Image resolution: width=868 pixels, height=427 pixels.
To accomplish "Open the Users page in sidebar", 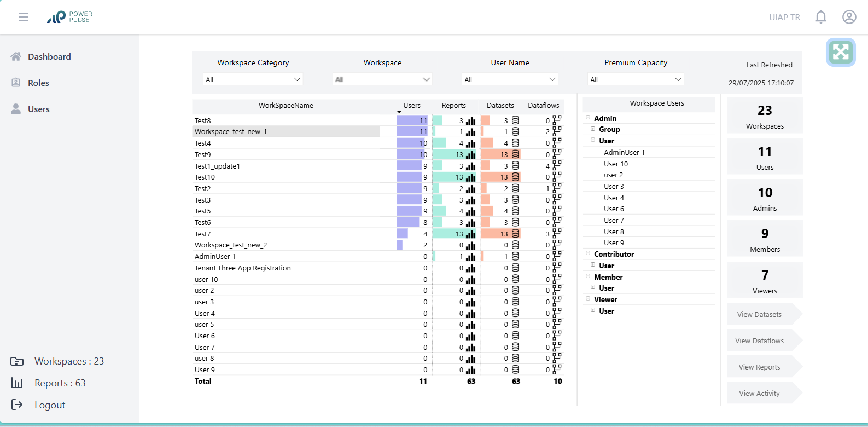I will click(x=39, y=109).
